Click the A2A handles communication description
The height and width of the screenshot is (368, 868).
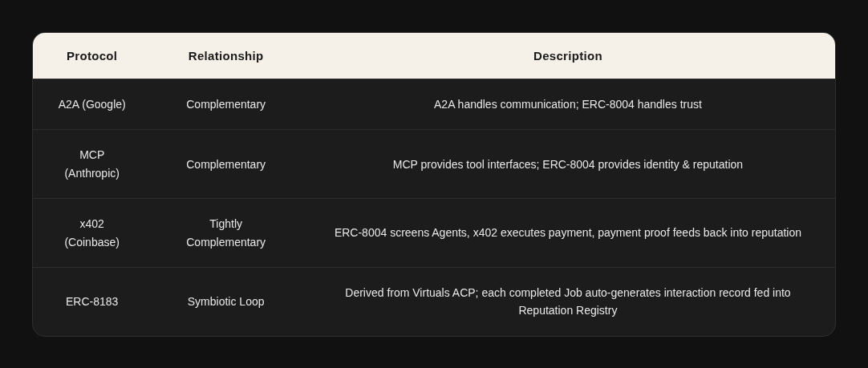coord(567,104)
